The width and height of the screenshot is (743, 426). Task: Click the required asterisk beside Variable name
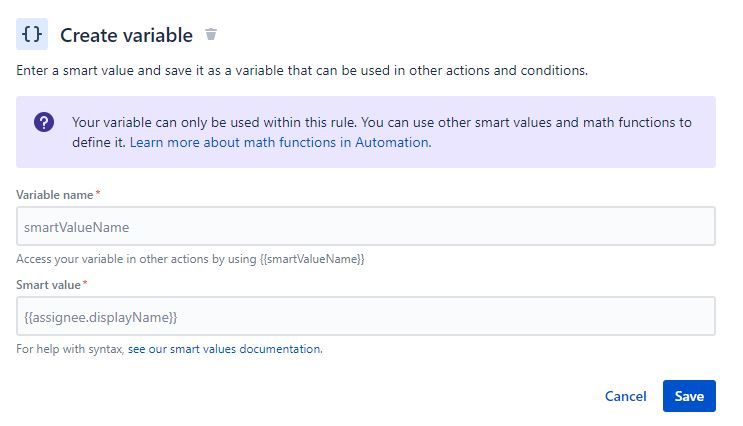pyautogui.click(x=98, y=192)
